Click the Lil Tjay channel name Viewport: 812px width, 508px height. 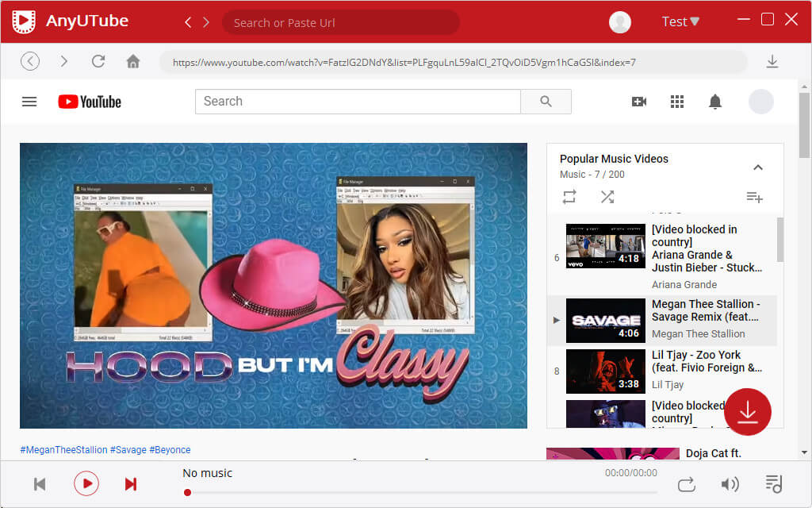coord(668,385)
